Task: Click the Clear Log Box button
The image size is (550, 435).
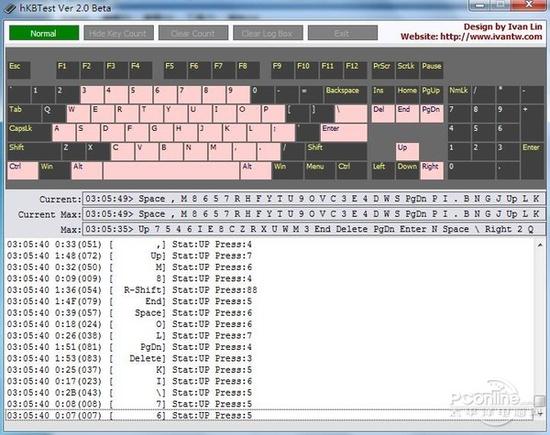Action: [x=268, y=33]
